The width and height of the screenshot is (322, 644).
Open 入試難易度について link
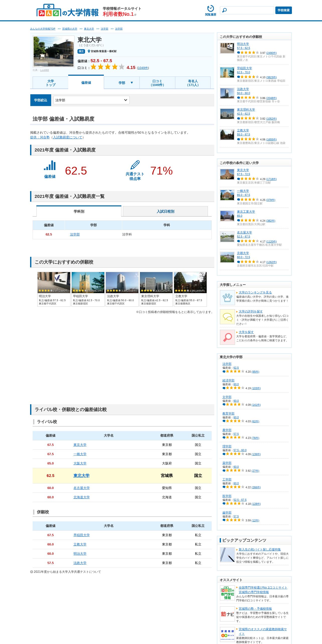click(68, 137)
